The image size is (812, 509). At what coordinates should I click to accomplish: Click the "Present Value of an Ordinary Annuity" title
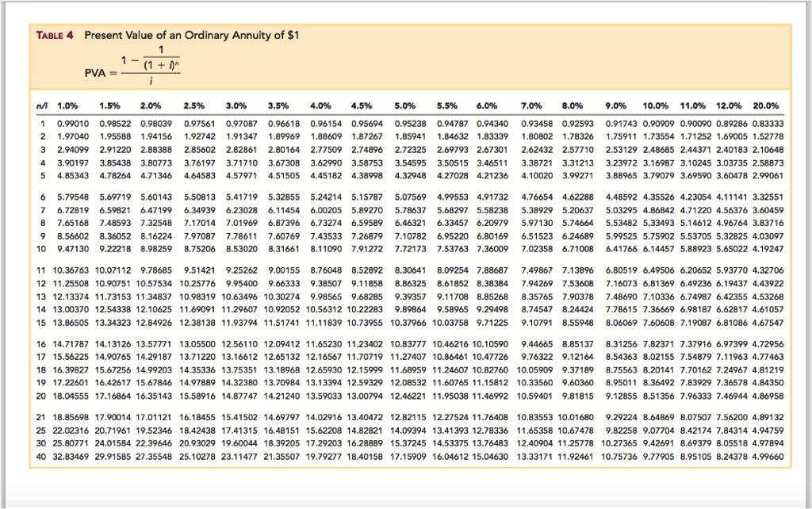coord(192,36)
